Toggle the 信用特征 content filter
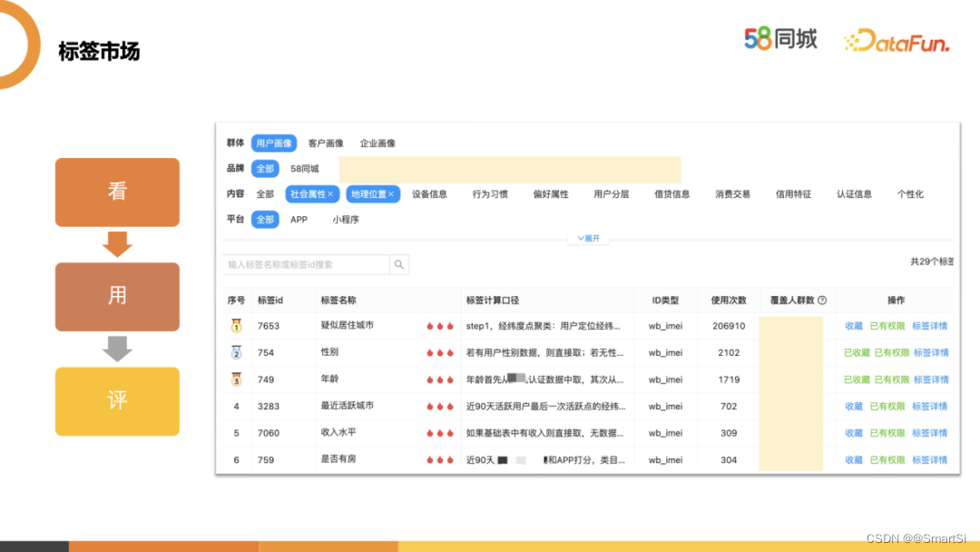Viewport: 980px width, 552px height. pos(793,194)
